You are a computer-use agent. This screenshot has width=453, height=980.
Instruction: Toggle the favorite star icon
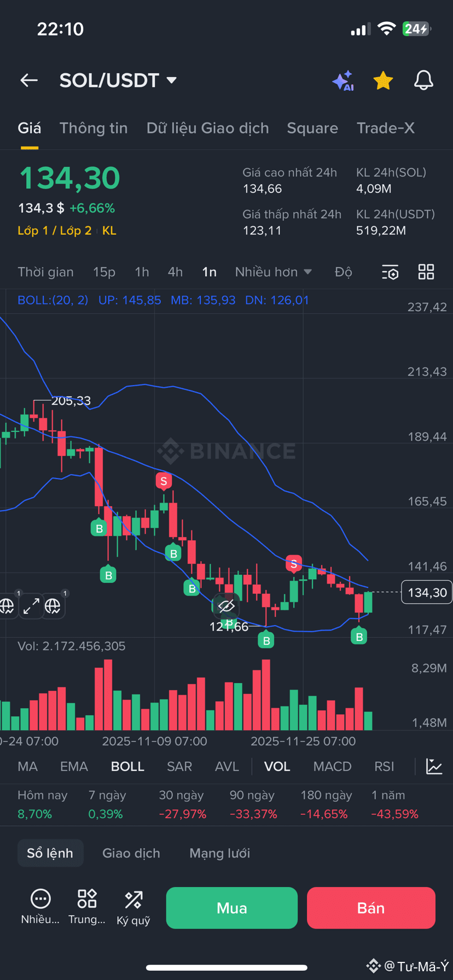(x=383, y=80)
